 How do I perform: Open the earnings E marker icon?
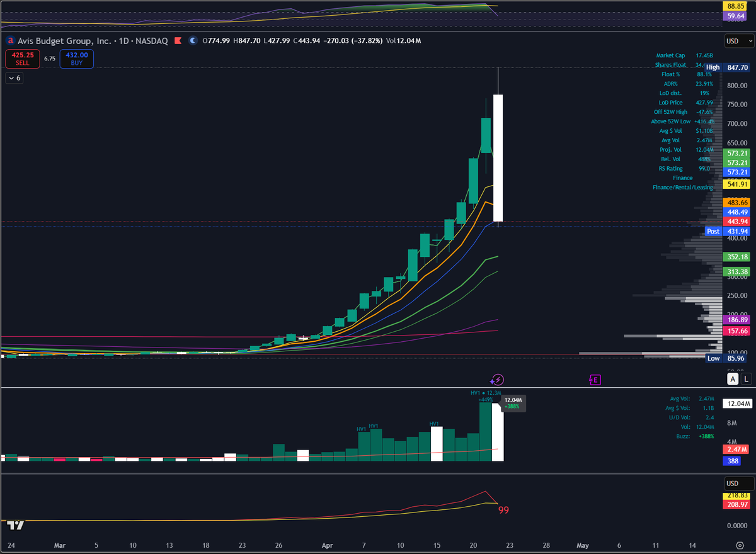(594, 379)
